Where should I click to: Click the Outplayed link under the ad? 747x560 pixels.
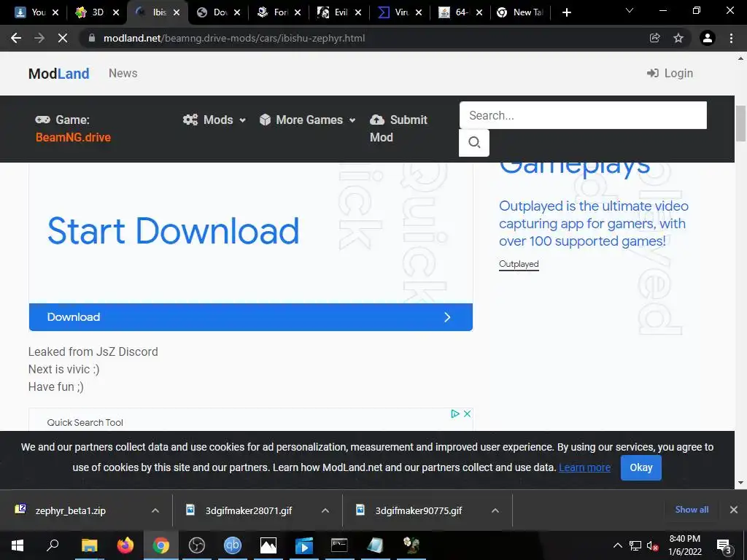pos(519,264)
